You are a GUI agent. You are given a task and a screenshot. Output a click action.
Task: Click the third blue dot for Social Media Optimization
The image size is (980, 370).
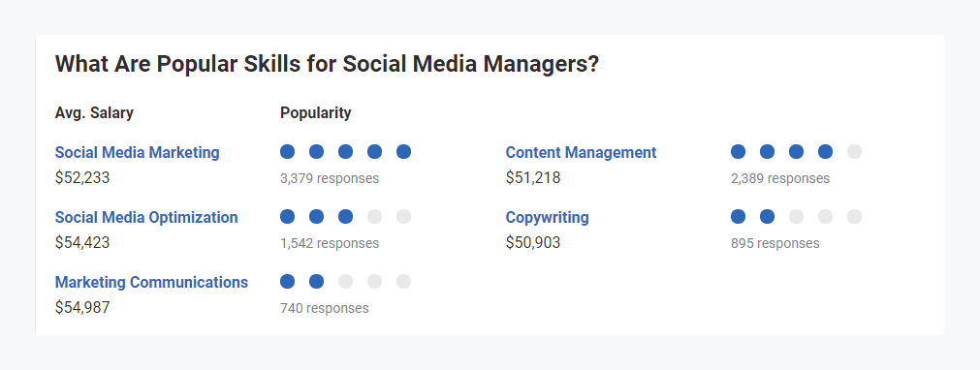346,216
